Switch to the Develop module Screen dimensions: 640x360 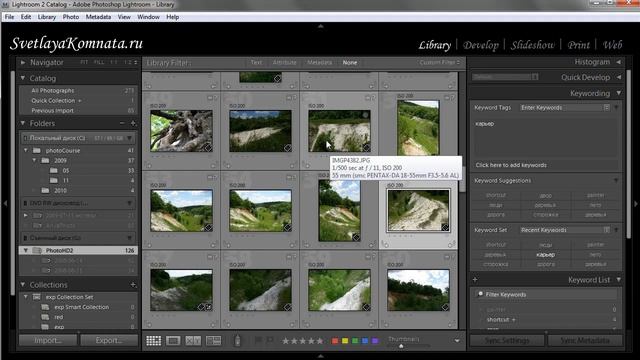pyautogui.click(x=480, y=45)
